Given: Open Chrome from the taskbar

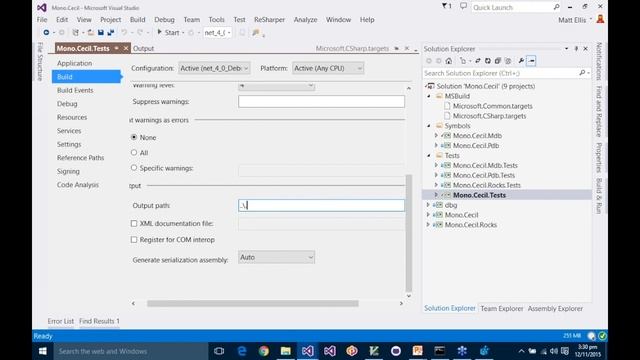Looking at the screenshot, I should (264, 351).
